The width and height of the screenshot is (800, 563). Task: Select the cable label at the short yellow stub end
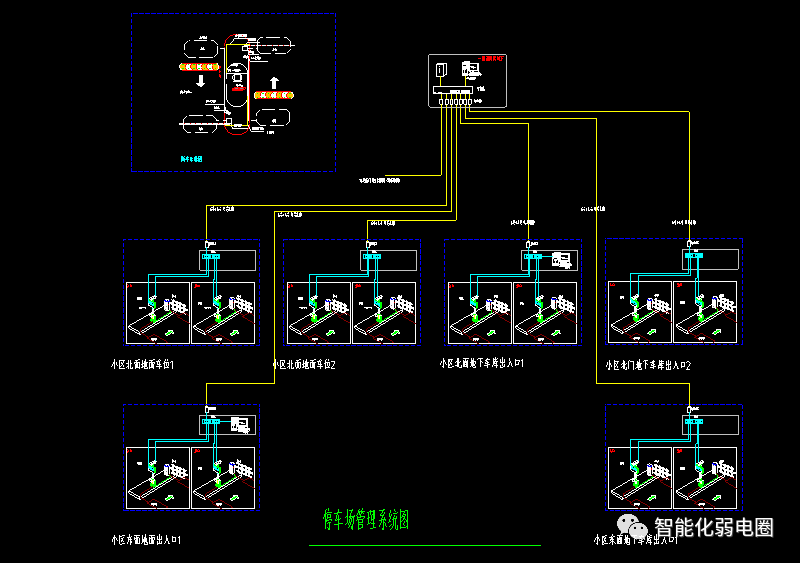pos(380,180)
